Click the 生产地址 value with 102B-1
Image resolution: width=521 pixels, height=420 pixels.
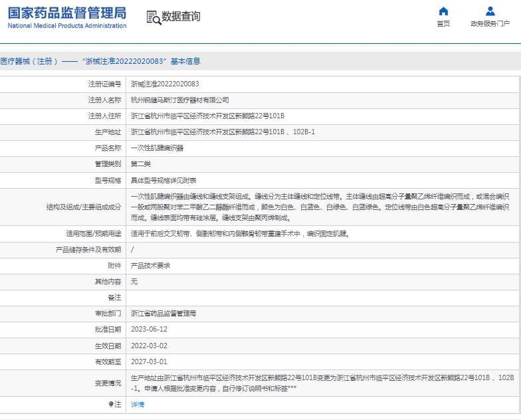click(x=223, y=132)
